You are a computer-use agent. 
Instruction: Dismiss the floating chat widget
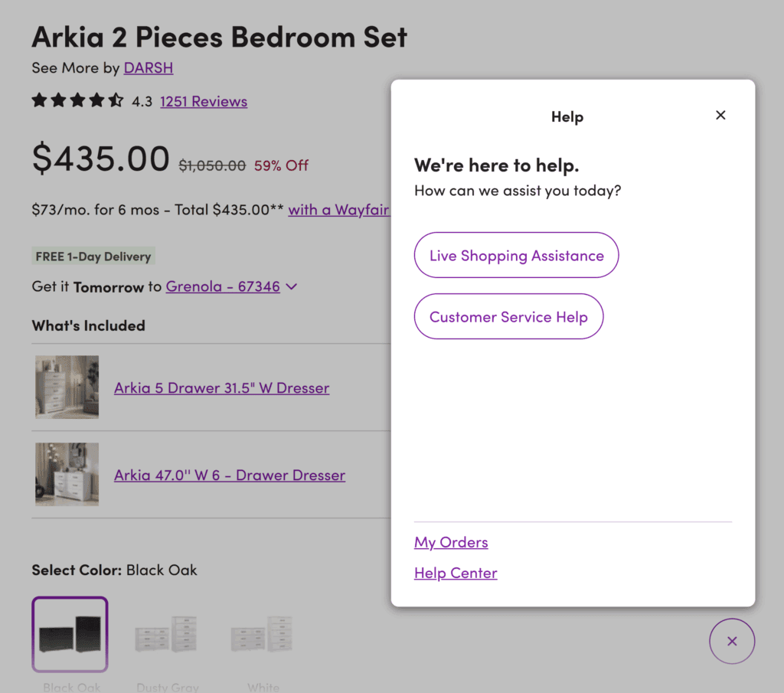[x=732, y=641]
